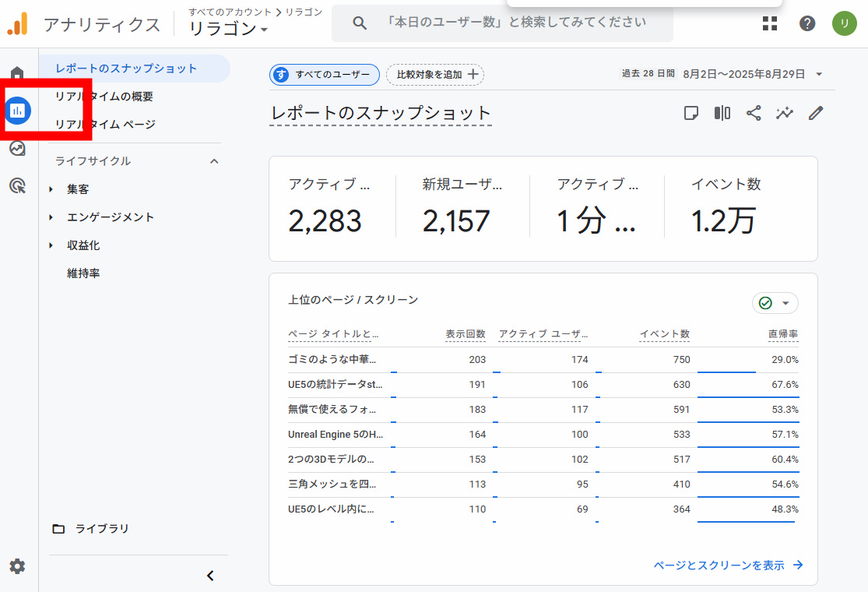Expand the 集客 tree section

tap(78, 189)
